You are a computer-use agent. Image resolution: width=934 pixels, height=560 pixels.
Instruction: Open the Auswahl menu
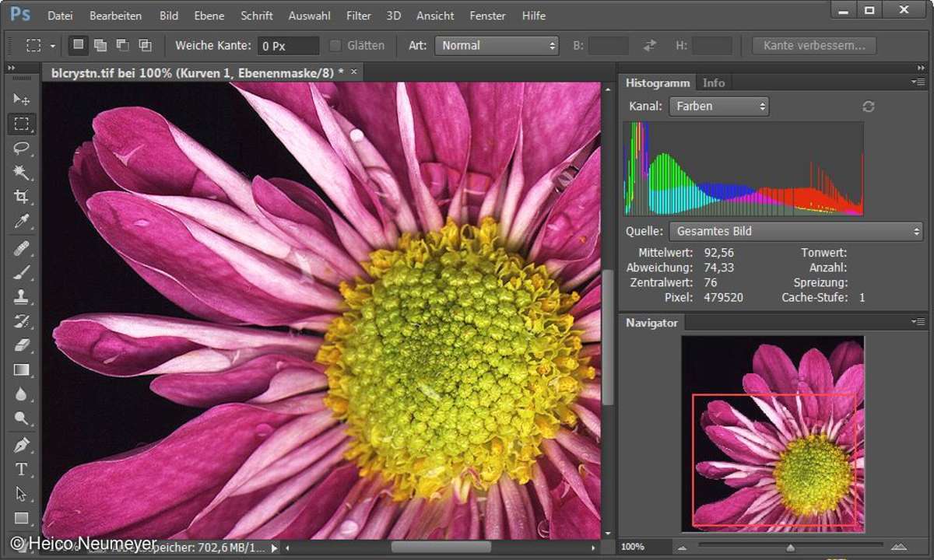(x=310, y=15)
